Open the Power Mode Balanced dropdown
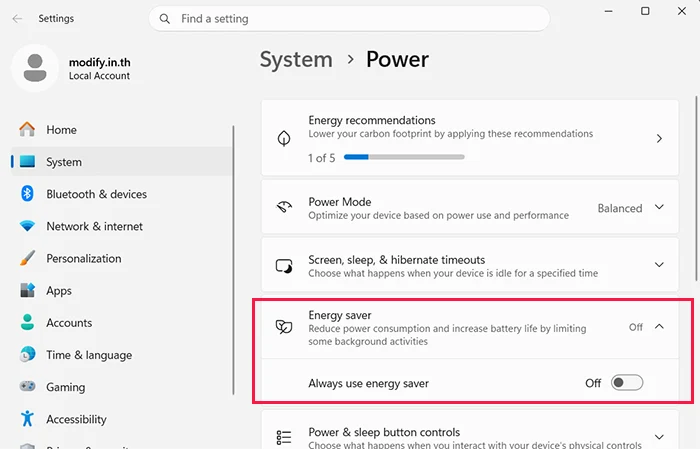This screenshot has width=700, height=449. point(630,208)
